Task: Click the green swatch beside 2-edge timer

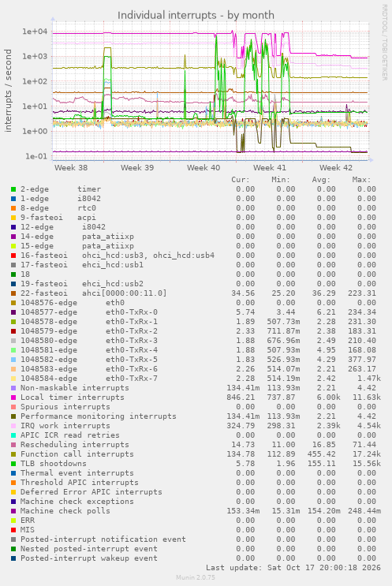Action: [x=13, y=189]
